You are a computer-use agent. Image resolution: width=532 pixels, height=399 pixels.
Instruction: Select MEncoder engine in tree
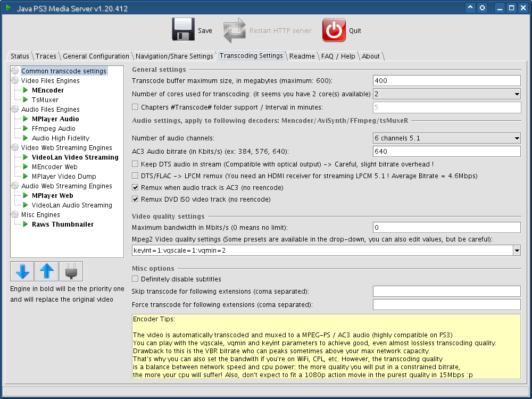tap(48, 90)
